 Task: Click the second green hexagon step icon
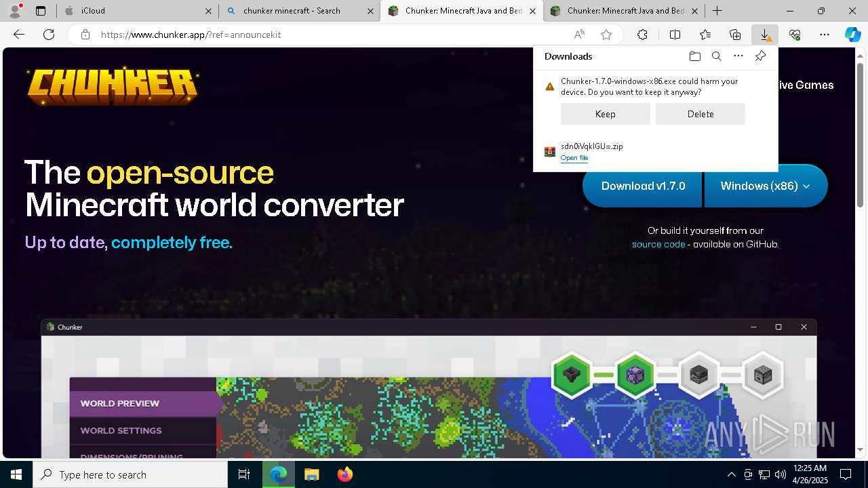point(635,375)
